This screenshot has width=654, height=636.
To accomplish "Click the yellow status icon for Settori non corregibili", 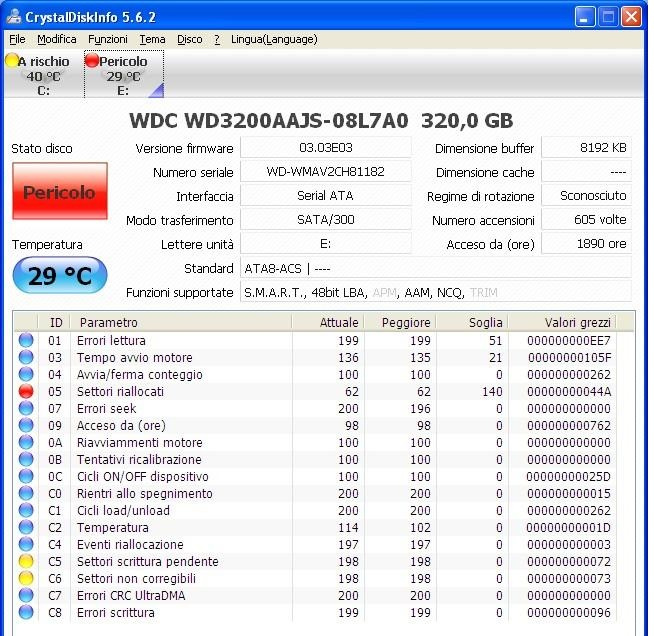I will pyautogui.click(x=26, y=578).
